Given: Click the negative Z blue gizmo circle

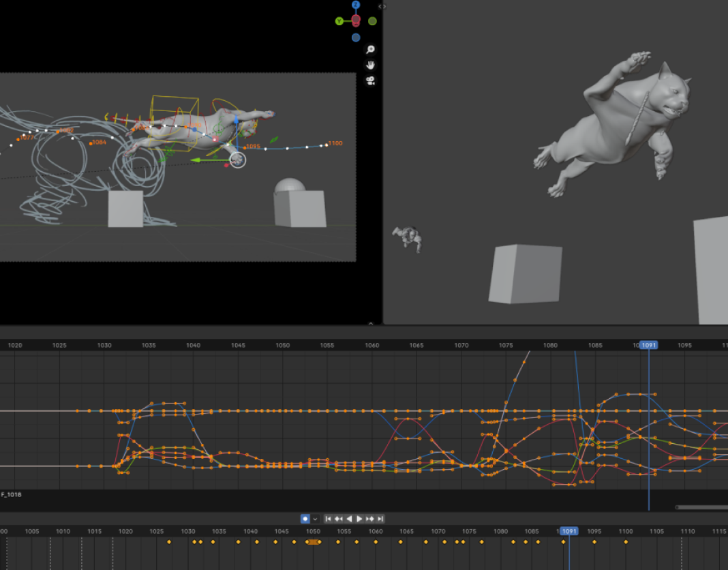Looking at the screenshot, I should click(356, 37).
